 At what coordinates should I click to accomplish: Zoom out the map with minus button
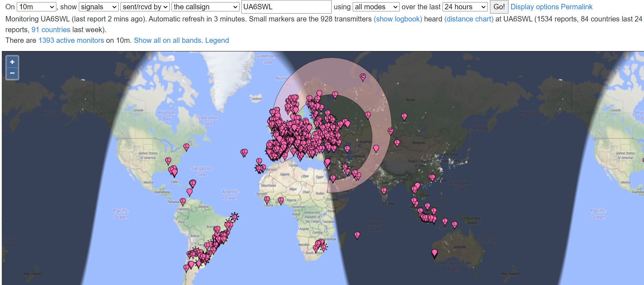tap(12, 73)
